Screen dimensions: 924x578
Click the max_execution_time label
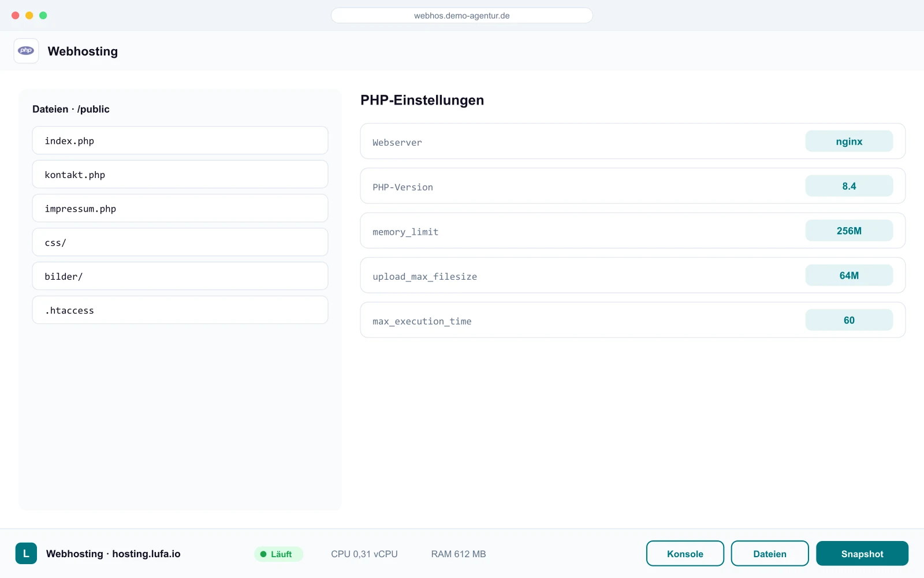[422, 321]
